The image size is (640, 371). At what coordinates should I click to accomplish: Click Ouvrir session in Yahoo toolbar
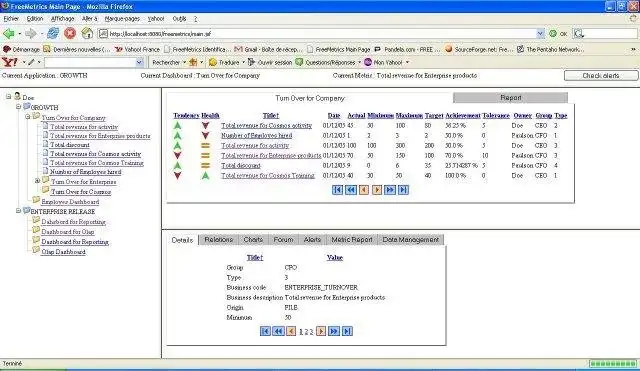270,62
